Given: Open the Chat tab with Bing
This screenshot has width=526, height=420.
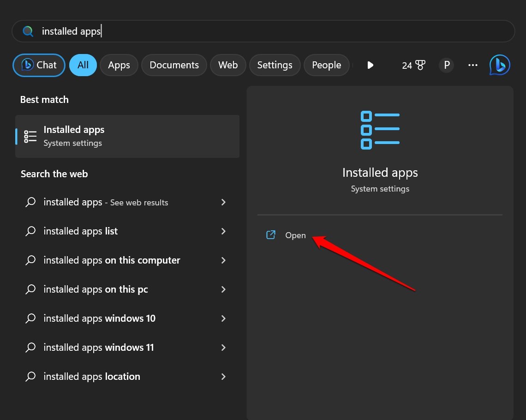Looking at the screenshot, I should point(39,65).
